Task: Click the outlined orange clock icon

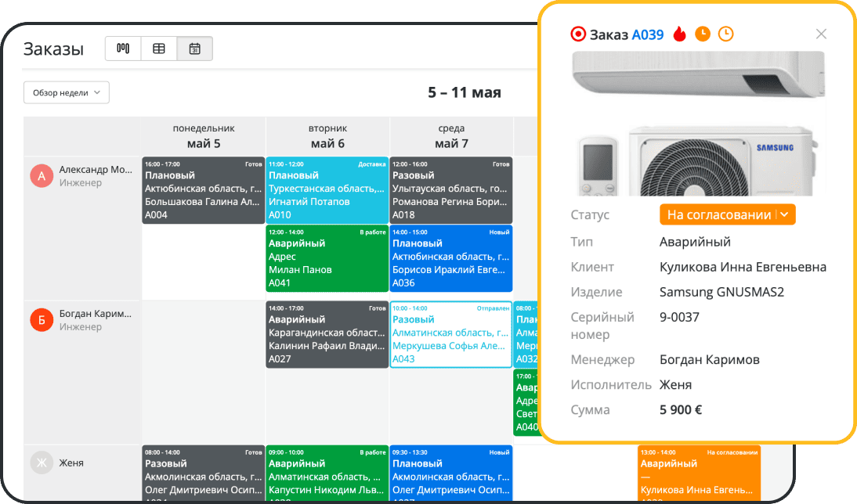Action: [x=726, y=34]
